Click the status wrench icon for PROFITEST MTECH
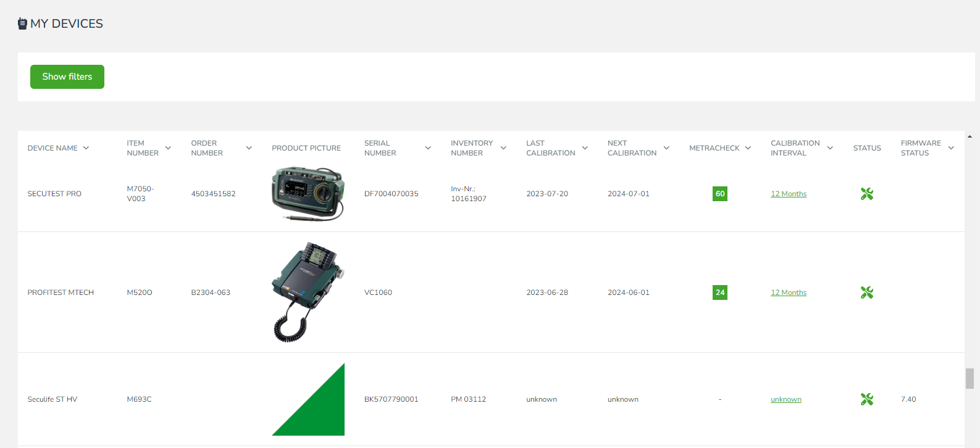 point(867,292)
